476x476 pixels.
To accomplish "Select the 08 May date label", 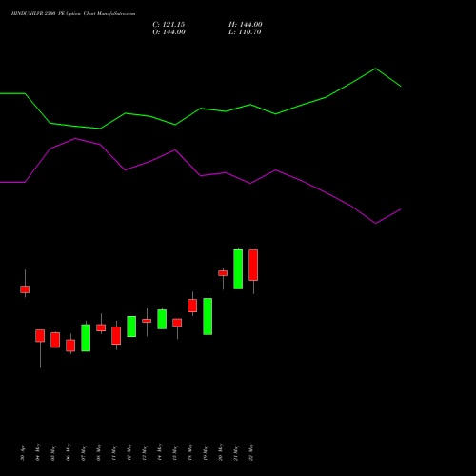I will tap(99, 452).
